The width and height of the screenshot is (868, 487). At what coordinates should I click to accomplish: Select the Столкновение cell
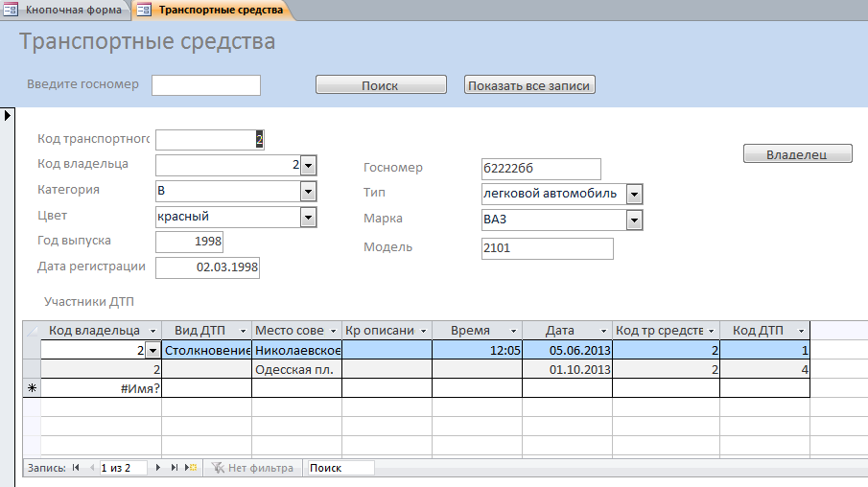tap(207, 350)
